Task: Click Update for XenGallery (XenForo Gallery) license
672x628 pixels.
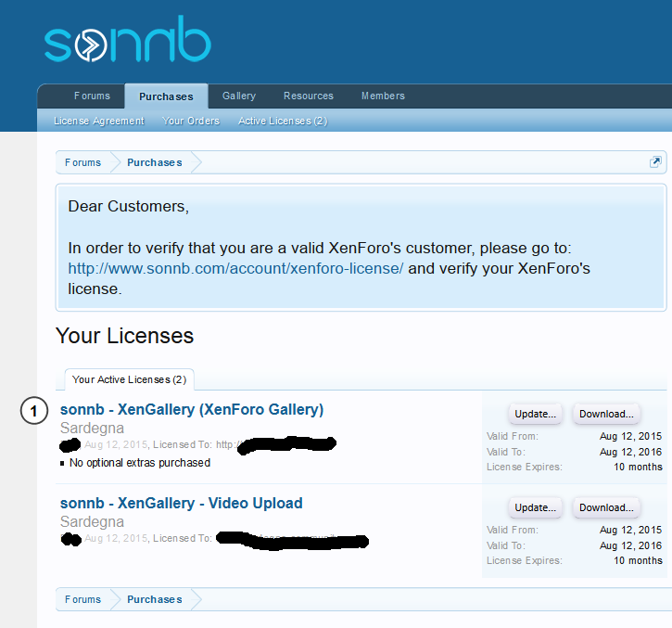Action: pos(536,414)
